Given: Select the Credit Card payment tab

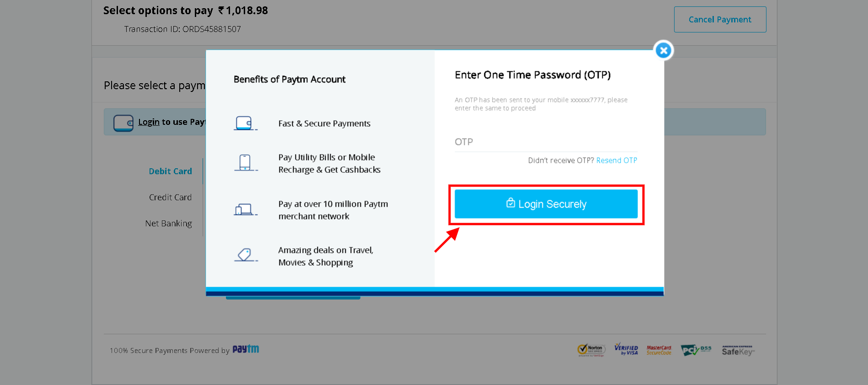Looking at the screenshot, I should (170, 198).
